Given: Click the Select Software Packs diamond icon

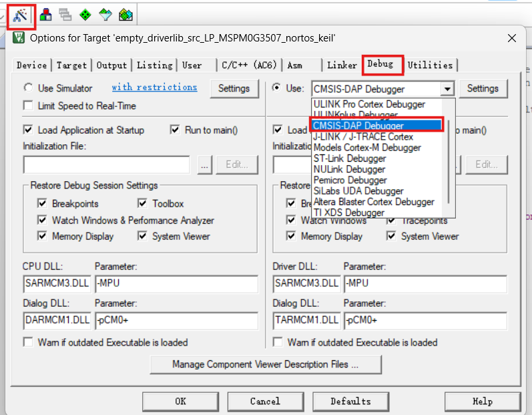Looking at the screenshot, I should coord(105,15).
